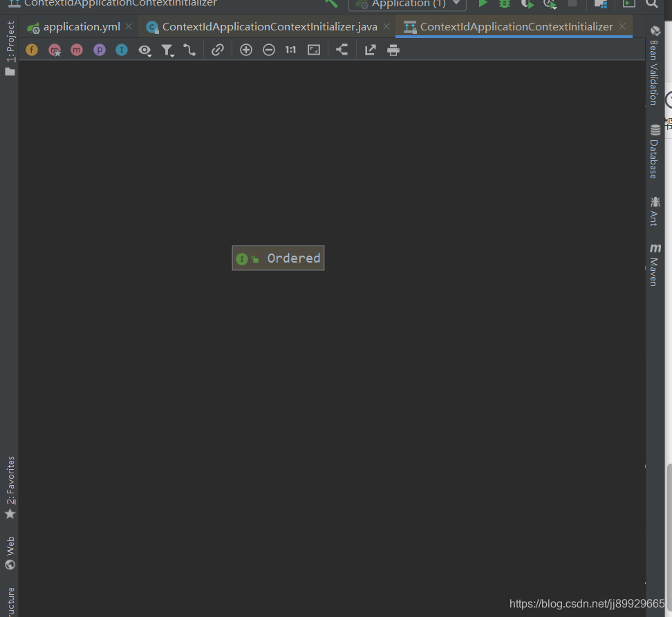Toggle Fields display in diagram toolbar
Image resolution: width=672 pixels, height=617 pixels.
click(x=32, y=50)
